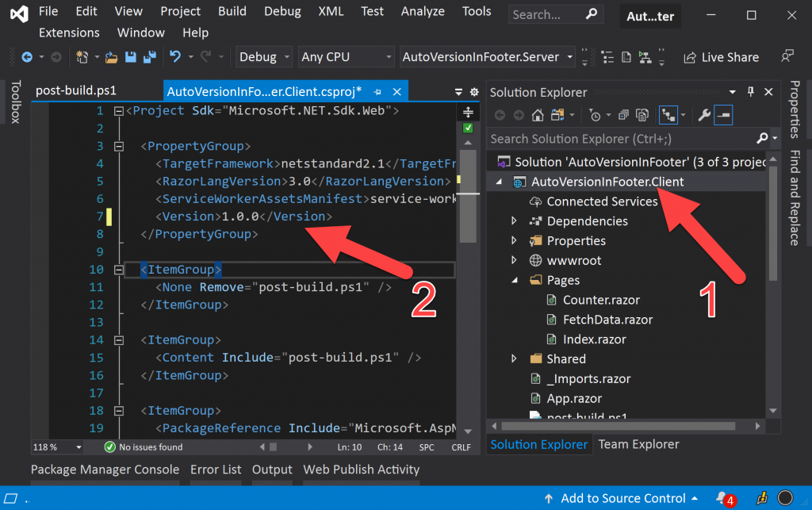
Task: Click the Pending Changes Filter clock icon
Action: [595, 115]
